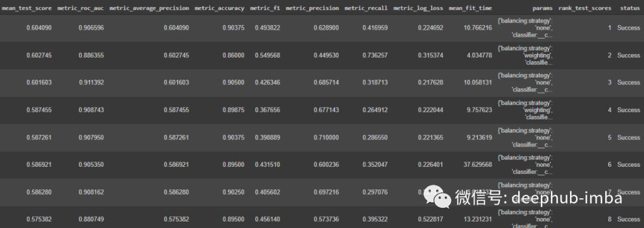Click precision value 0.677143

click(x=327, y=110)
